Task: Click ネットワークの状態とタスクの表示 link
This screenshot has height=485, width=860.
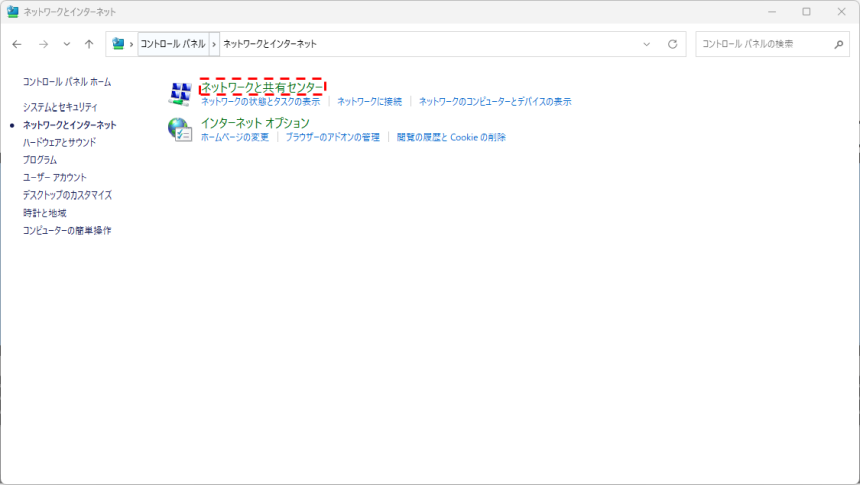Action: [260, 102]
